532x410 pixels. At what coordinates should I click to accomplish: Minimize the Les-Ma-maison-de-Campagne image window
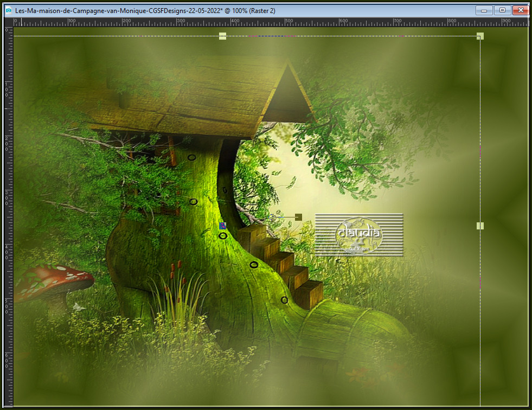click(x=484, y=10)
